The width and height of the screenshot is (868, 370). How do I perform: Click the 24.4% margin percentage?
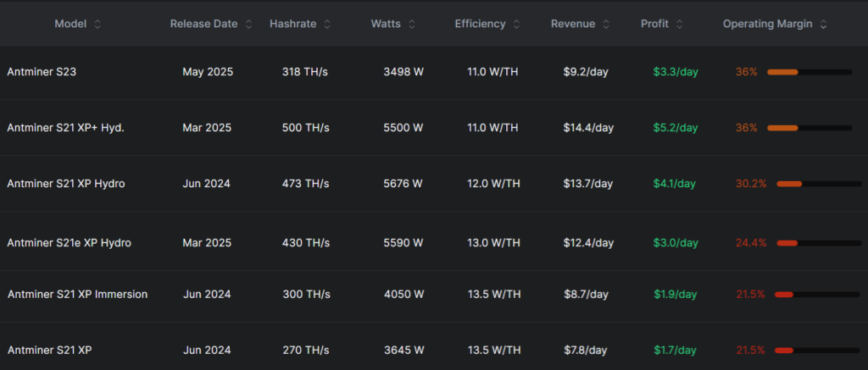750,243
